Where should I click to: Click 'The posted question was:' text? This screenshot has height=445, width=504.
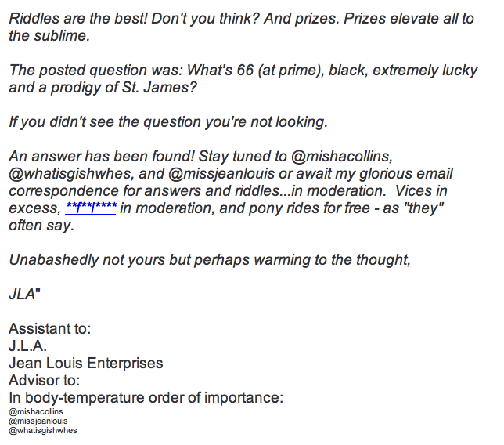click(95, 71)
